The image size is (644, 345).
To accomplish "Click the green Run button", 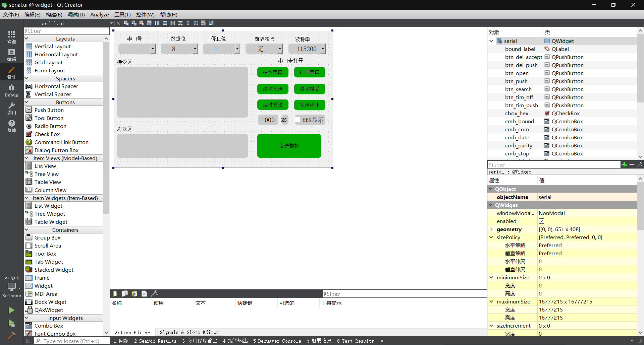I will pos(11,310).
